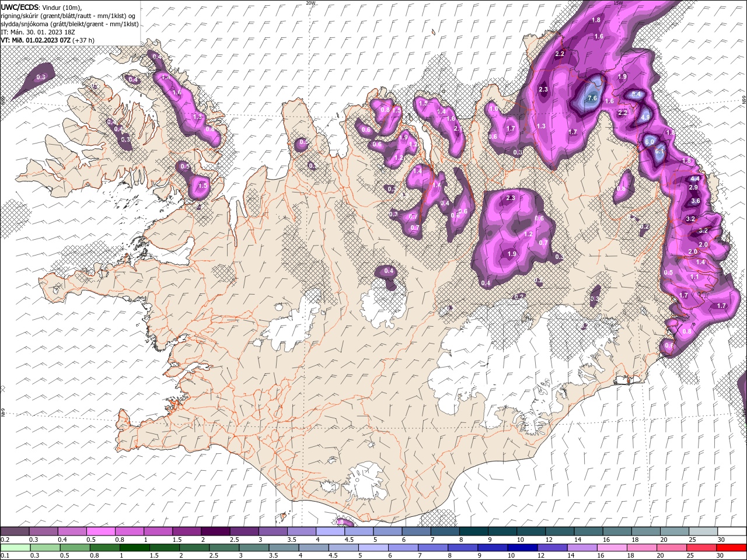
Task: Click the 'rigning/skúrir' legend description line
Action: 69,16
